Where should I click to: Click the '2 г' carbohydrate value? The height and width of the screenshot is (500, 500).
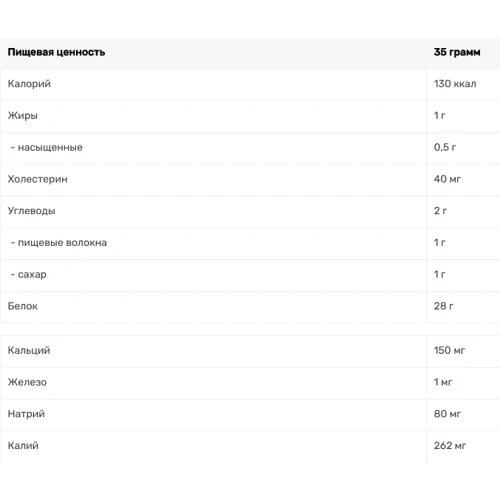[440, 211]
